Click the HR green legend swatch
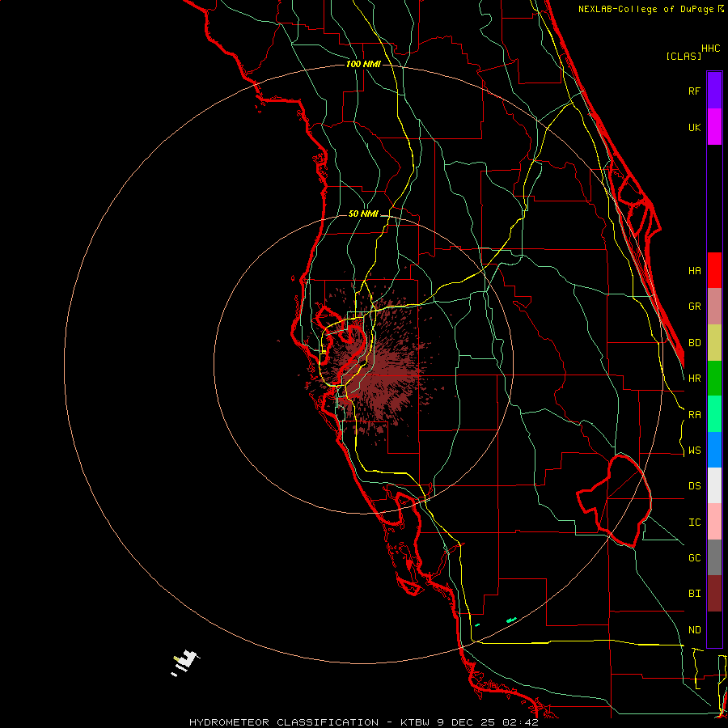This screenshot has height=728, width=728. (714, 378)
